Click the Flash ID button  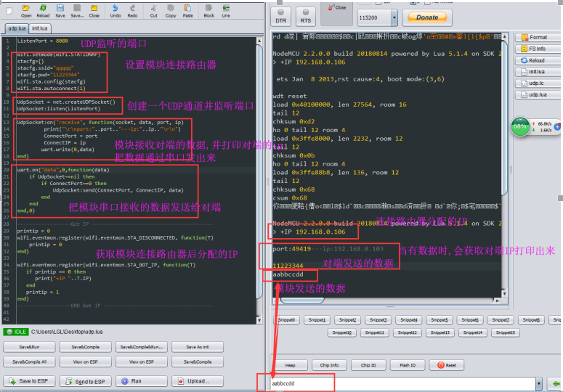pyautogui.click(x=408, y=365)
